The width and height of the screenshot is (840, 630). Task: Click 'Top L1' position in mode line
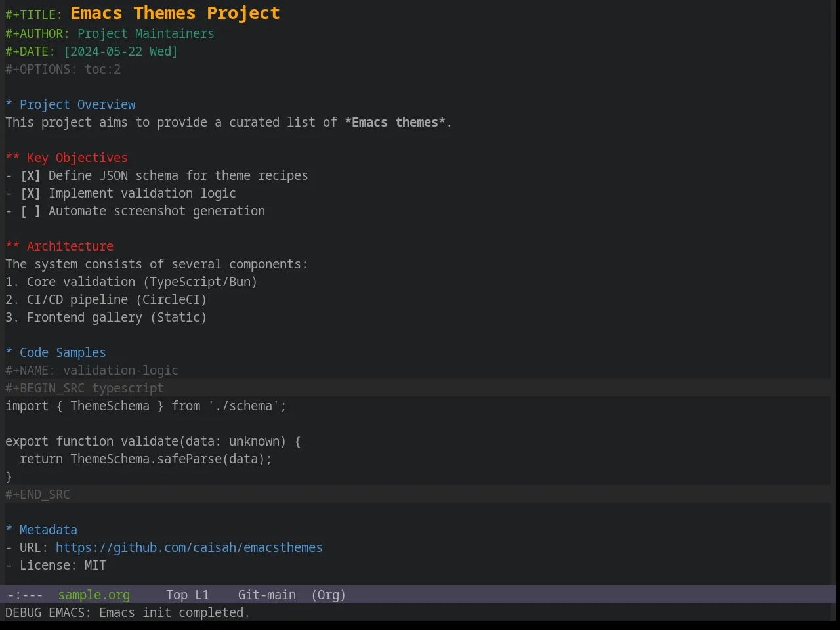pos(187,595)
